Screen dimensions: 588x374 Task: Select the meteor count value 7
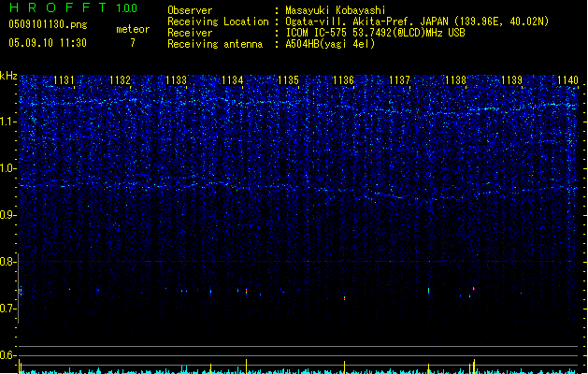point(132,43)
